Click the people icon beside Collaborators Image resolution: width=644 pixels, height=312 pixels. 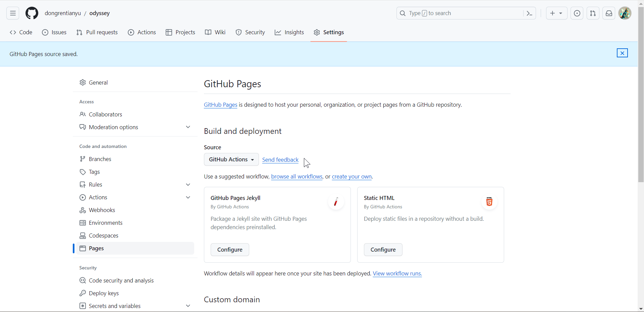coord(83,114)
